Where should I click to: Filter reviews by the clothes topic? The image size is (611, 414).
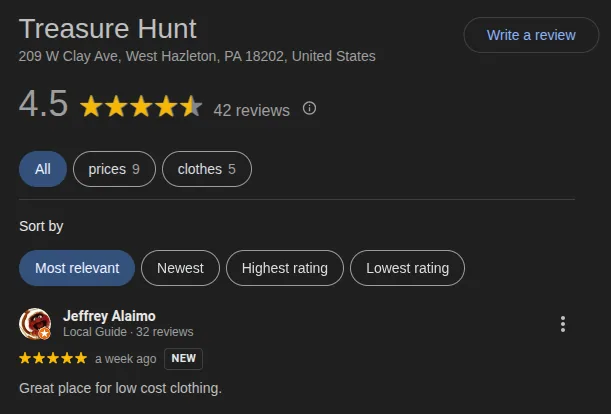click(x=207, y=169)
